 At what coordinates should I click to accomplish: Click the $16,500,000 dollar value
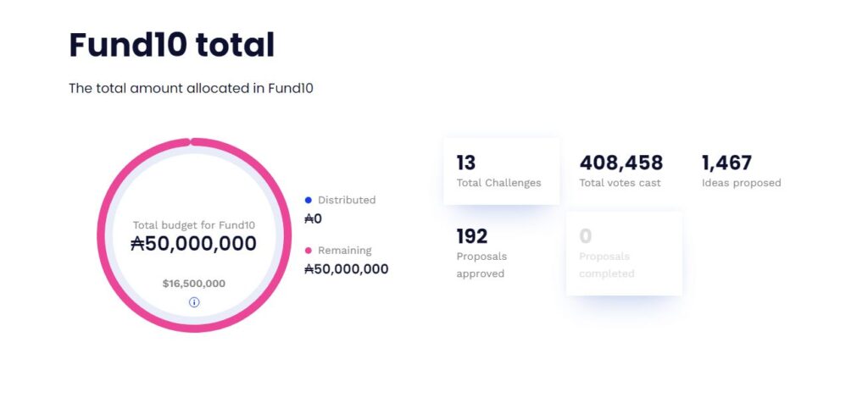pyautogui.click(x=194, y=284)
